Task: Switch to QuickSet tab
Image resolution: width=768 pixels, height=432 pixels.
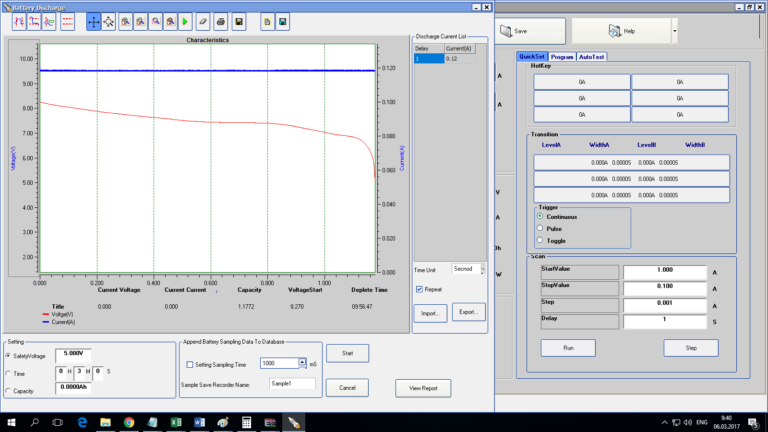Action: [x=531, y=57]
